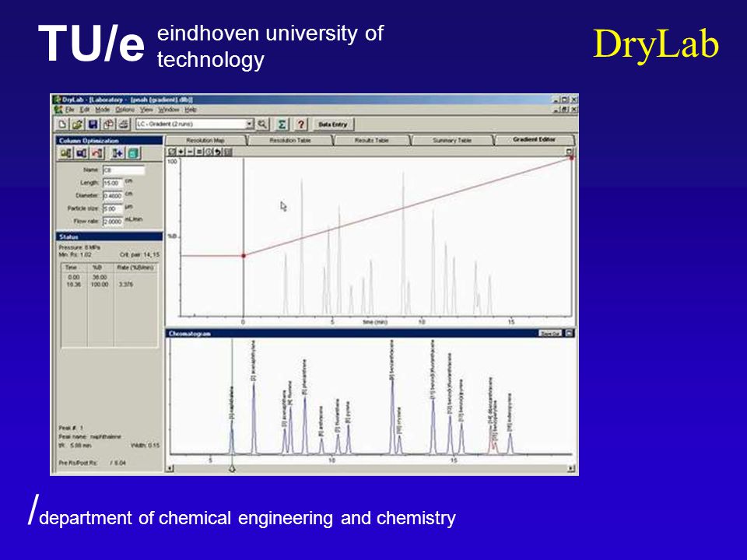Viewport: 747px width, 560px height.
Task: Click the Diameter input field
Action: 112,196
